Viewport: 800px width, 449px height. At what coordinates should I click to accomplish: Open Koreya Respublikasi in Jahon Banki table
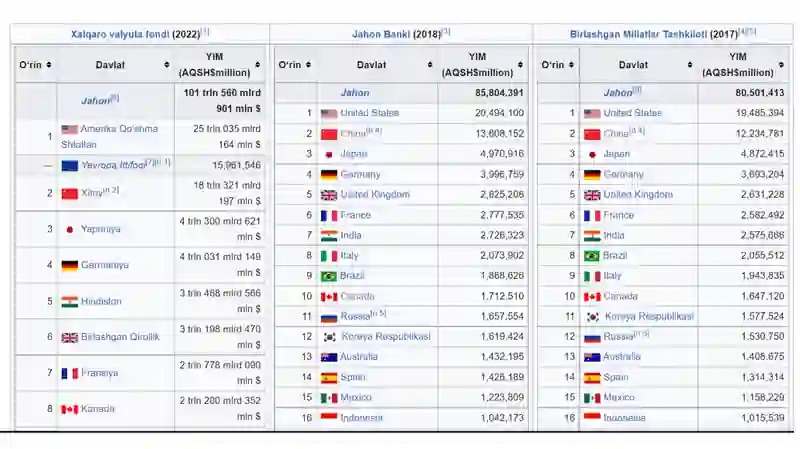(x=386, y=337)
